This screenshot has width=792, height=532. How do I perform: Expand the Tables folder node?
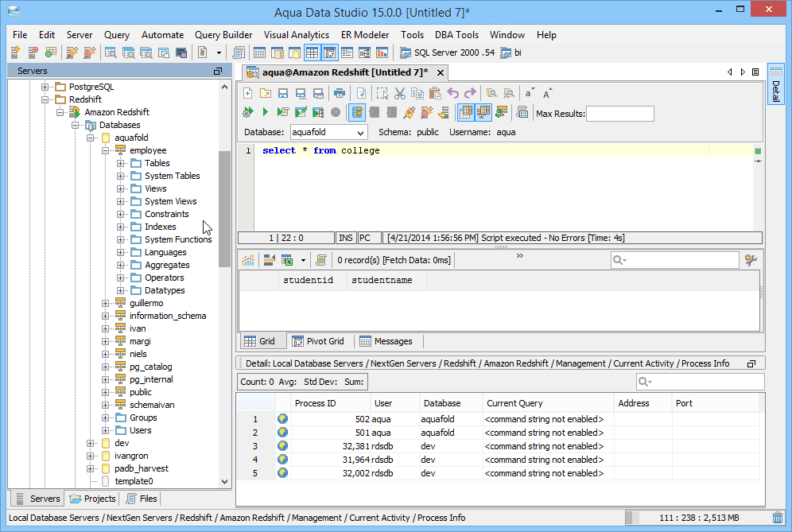pyautogui.click(x=120, y=163)
